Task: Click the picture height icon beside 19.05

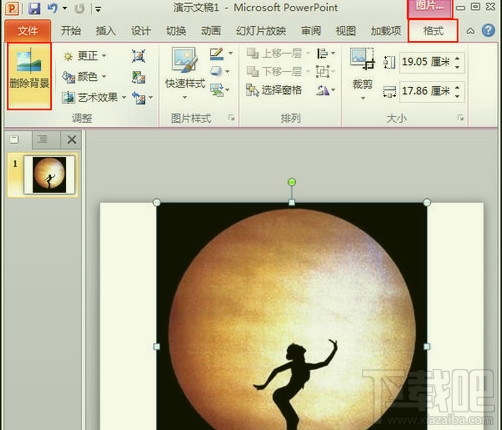Action: 389,62
